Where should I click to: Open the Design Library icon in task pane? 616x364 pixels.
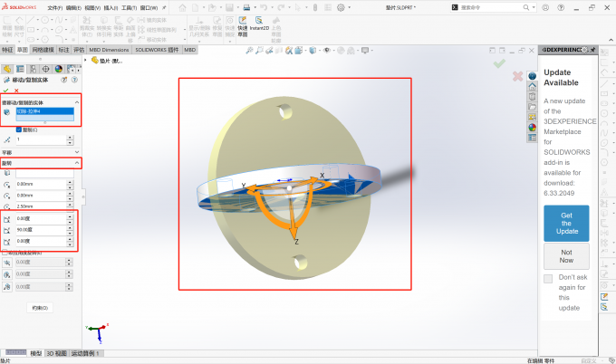point(533,96)
